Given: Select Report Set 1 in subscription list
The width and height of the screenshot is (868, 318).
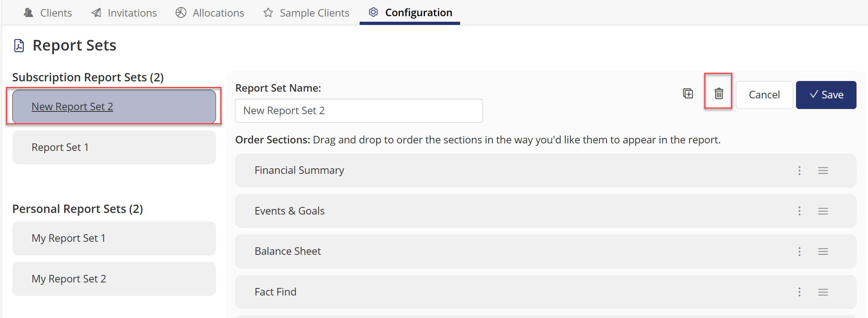Looking at the screenshot, I should [x=114, y=147].
